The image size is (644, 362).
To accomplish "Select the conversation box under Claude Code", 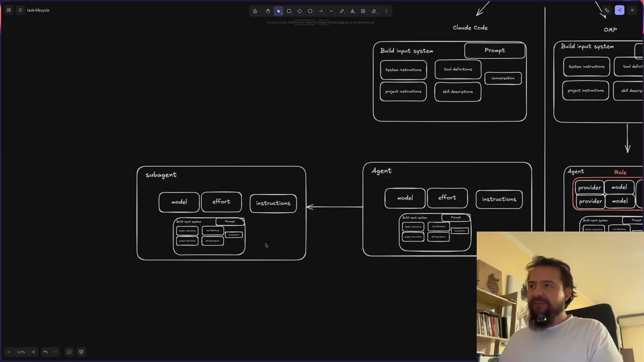I will pos(503,78).
